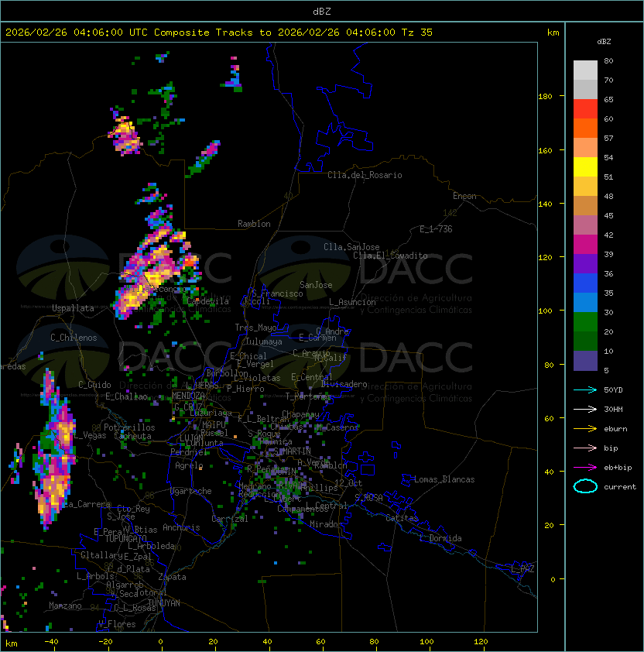Click the 'Manzano' map label
644x652 pixels.
tap(65, 606)
